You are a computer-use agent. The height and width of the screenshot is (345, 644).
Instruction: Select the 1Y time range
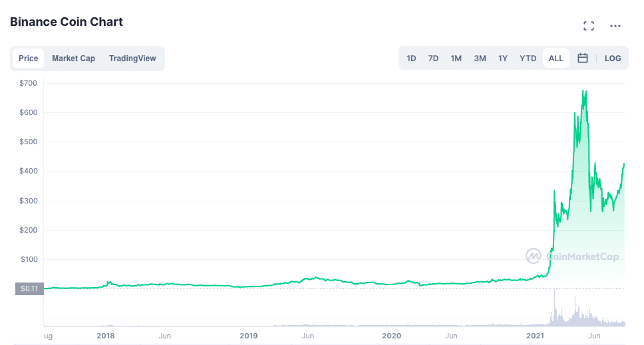coord(503,58)
